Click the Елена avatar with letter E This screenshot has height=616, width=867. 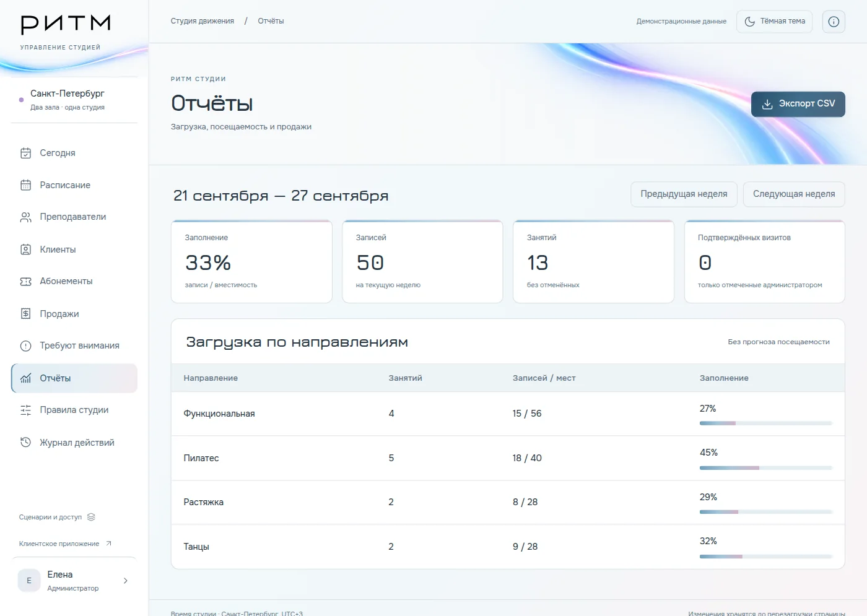click(29, 581)
